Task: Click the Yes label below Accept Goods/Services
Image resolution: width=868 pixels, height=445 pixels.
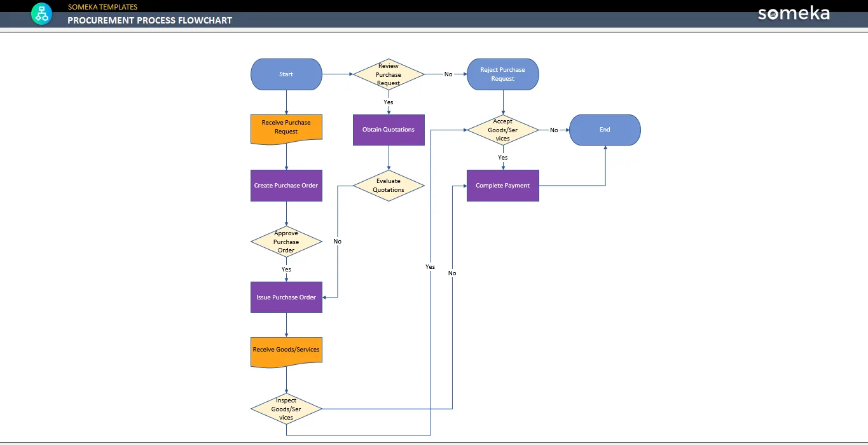Action: tap(503, 158)
